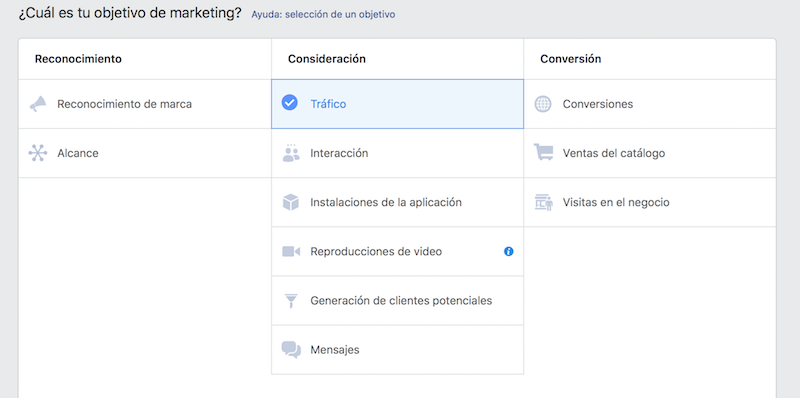The height and width of the screenshot is (398, 800).
Task: Select the 'Visitas en el negocio' objective
Action: pos(616,203)
